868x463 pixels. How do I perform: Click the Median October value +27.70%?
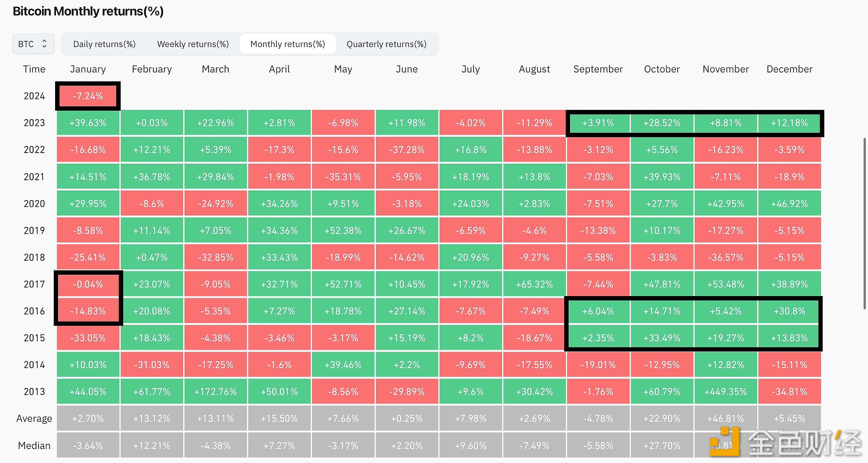click(x=662, y=446)
